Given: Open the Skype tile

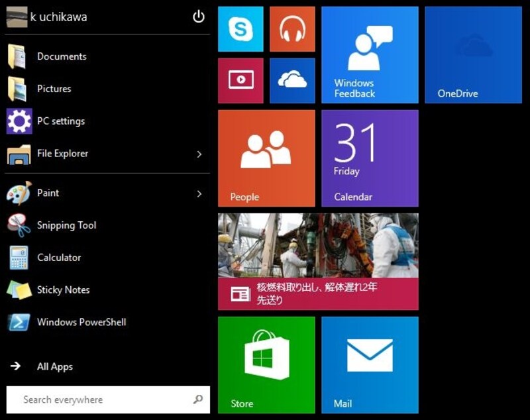Looking at the screenshot, I should (240, 29).
